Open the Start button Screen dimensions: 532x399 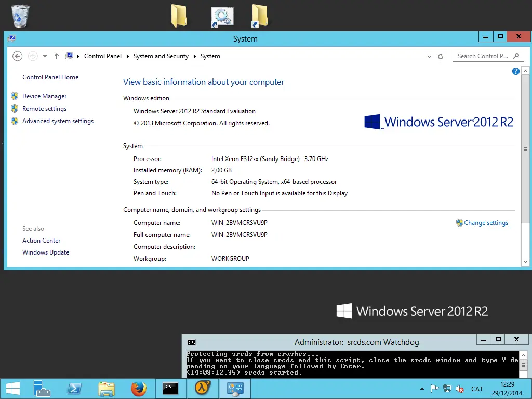(13, 389)
